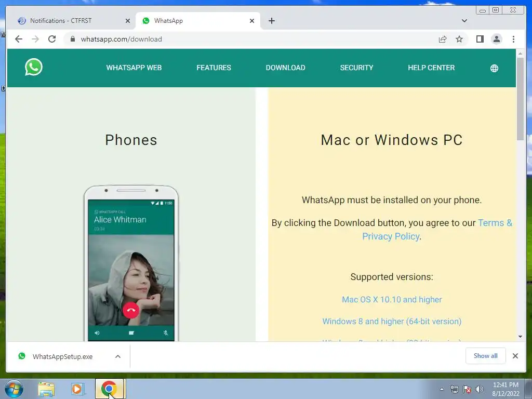The height and width of the screenshot is (399, 532).
Task: Bookmark this page with star icon
Action: (459, 39)
